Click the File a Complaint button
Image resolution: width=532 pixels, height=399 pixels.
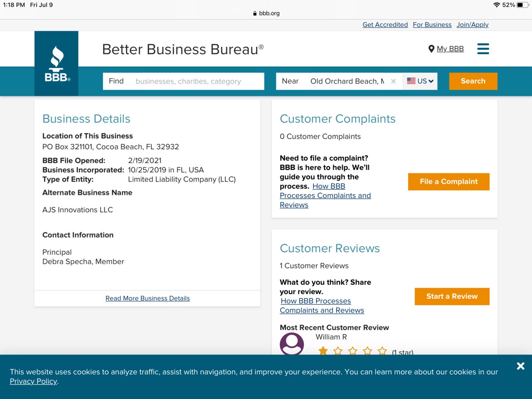[449, 182]
